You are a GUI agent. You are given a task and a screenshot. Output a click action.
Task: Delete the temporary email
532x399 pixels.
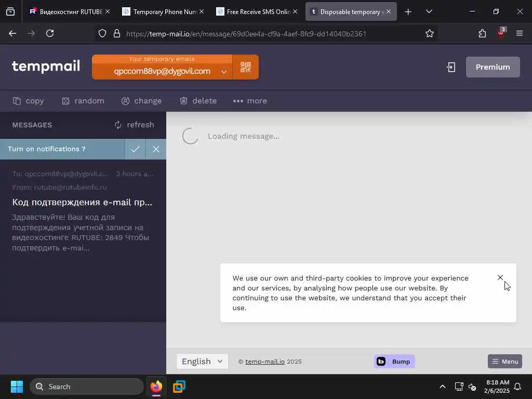198,101
